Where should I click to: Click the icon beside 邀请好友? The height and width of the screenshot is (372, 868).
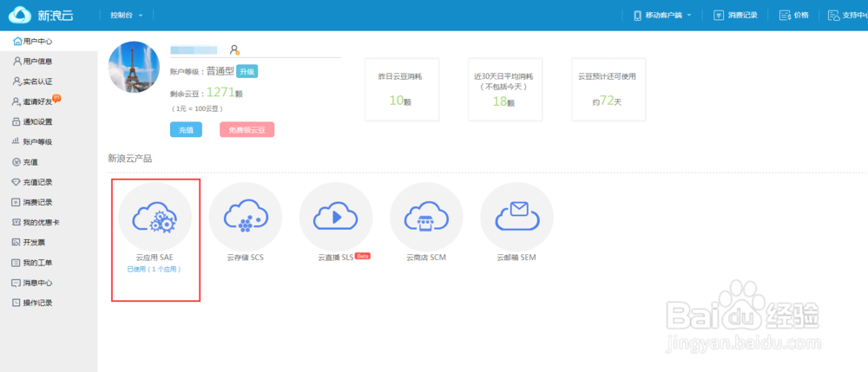[16, 101]
